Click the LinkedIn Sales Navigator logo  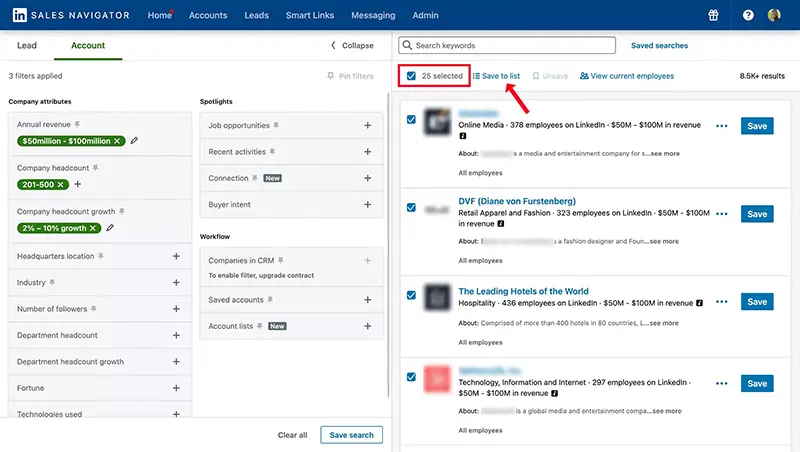(71, 15)
